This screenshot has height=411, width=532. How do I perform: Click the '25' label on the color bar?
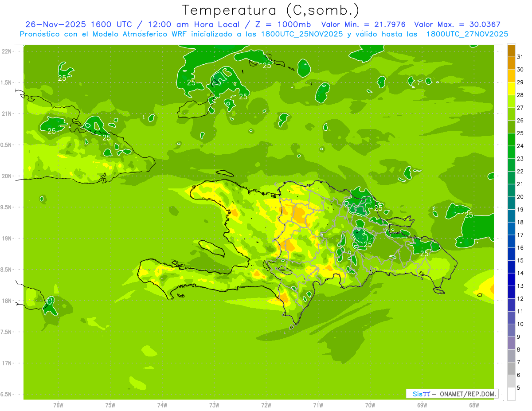point(520,133)
